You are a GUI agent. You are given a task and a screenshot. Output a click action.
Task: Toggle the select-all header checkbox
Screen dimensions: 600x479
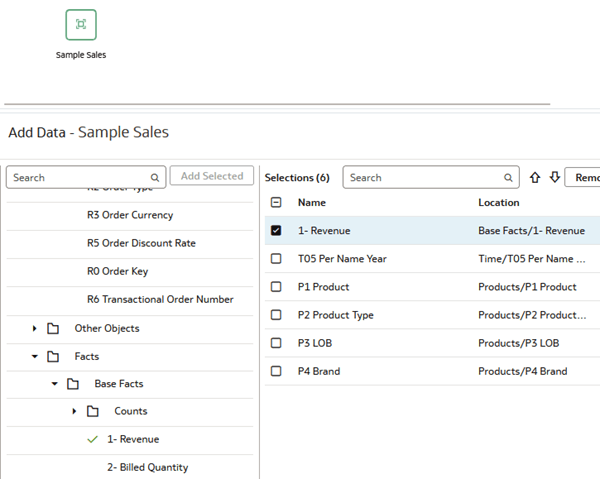276,203
